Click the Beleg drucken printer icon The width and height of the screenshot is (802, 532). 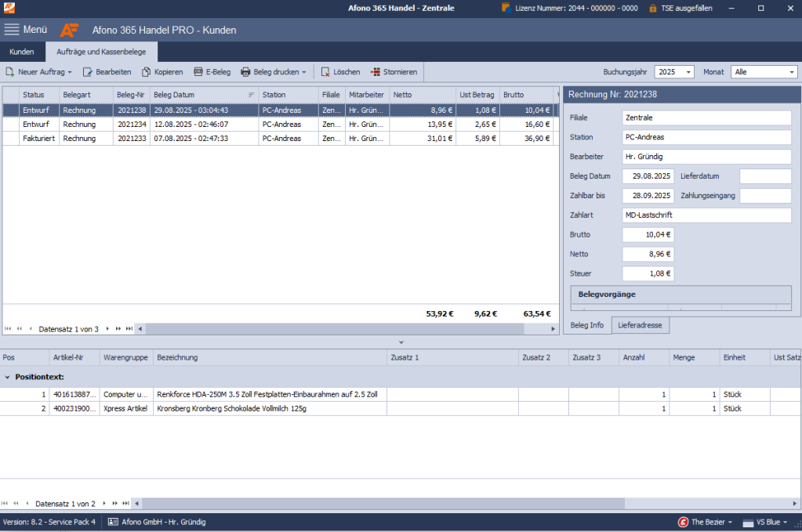pos(245,72)
